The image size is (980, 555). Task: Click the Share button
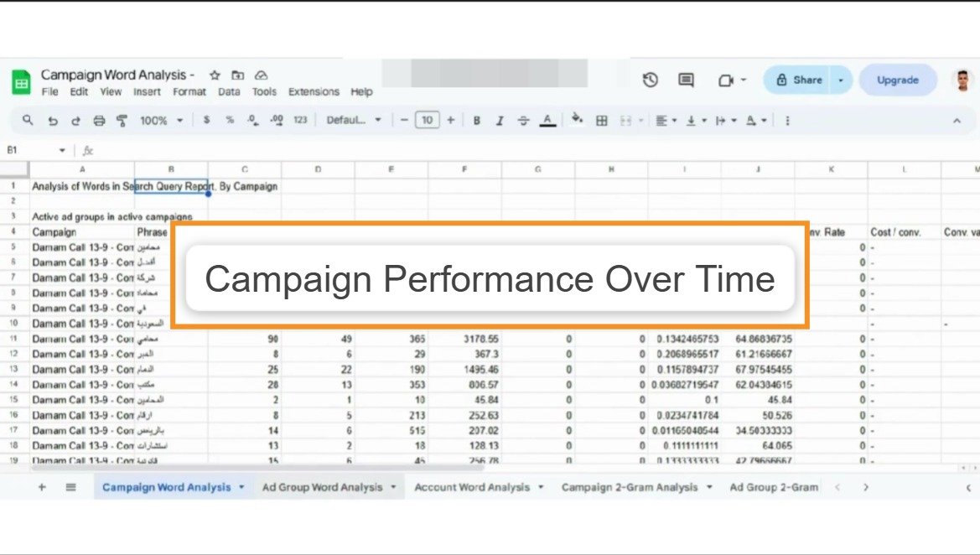click(801, 80)
